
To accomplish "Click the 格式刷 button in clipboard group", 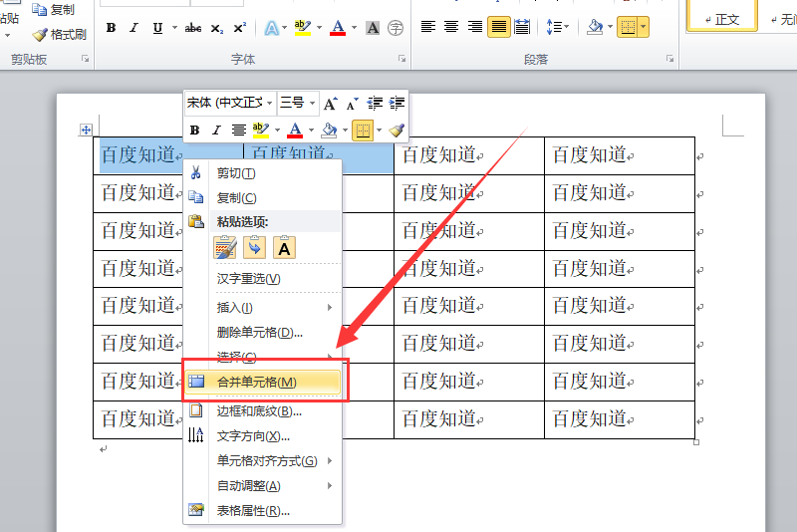I will [x=60, y=35].
